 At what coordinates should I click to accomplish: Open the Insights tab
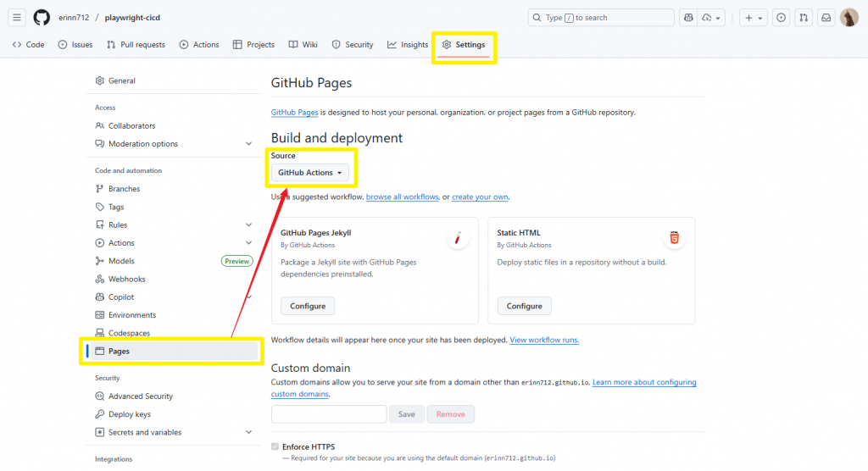click(x=408, y=45)
